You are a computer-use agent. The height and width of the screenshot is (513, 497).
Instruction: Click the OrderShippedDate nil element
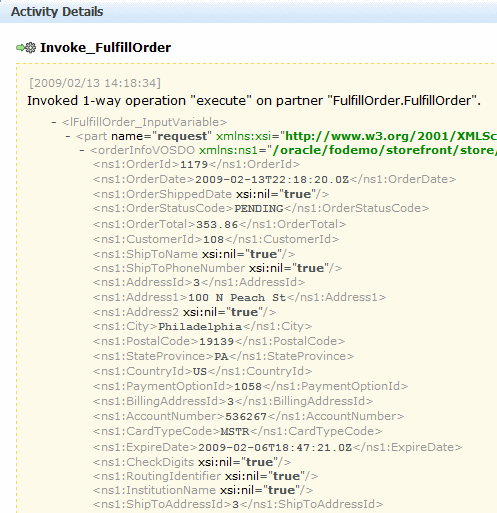point(211,194)
